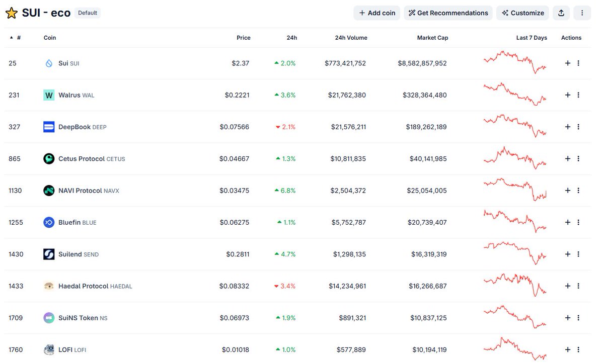604x364 pixels.
Task: Click plus icon in Bluefin row
Action: pos(568,222)
